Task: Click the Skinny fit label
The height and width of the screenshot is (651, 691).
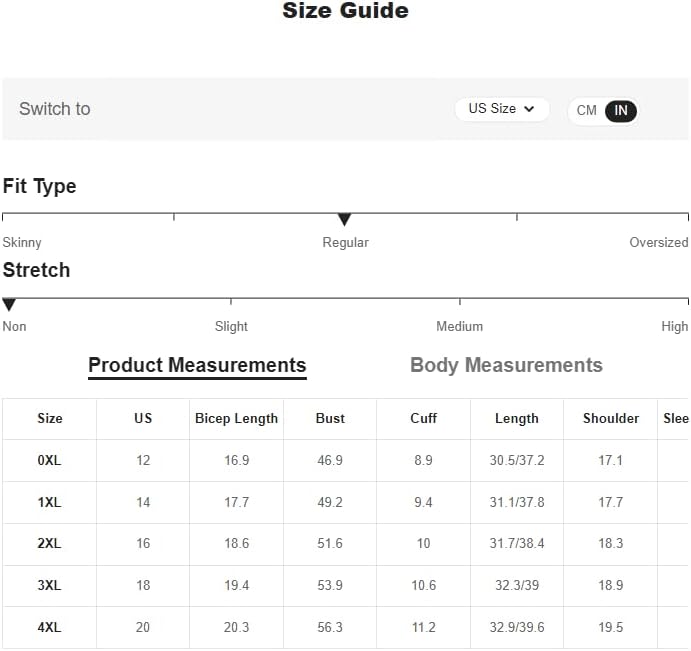Action: pos(22,242)
